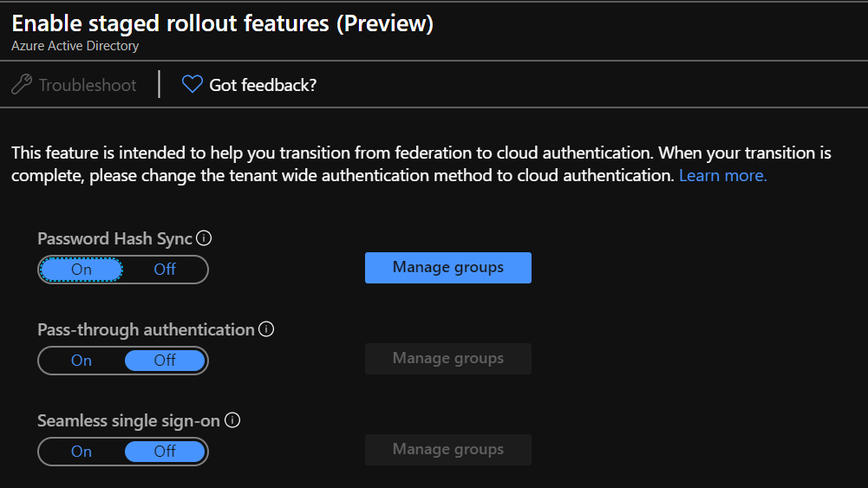Click the feedback heart icon
This screenshot has height=488, width=868.
[x=192, y=85]
